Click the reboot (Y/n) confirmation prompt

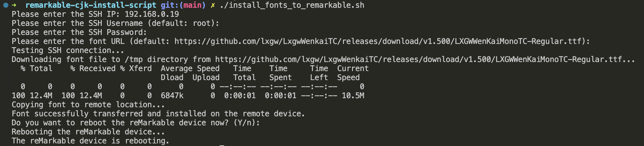tap(136, 123)
